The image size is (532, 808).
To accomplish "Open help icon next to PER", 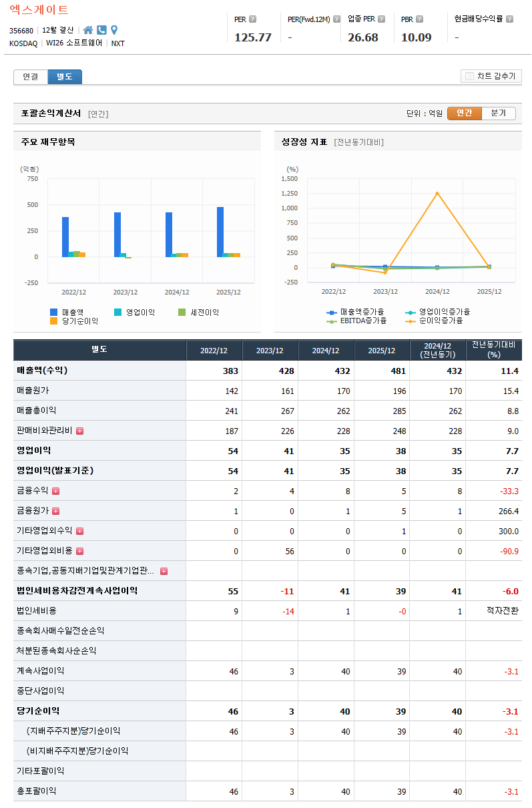I will click(252, 19).
